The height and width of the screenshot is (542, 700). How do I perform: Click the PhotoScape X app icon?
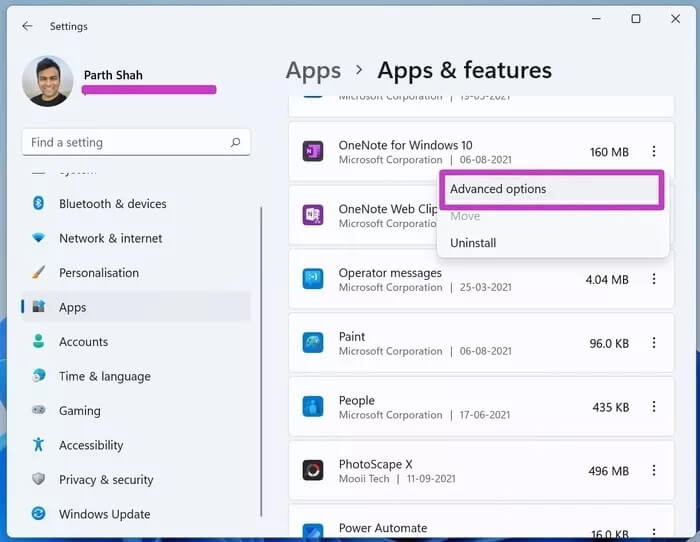pyautogui.click(x=313, y=471)
